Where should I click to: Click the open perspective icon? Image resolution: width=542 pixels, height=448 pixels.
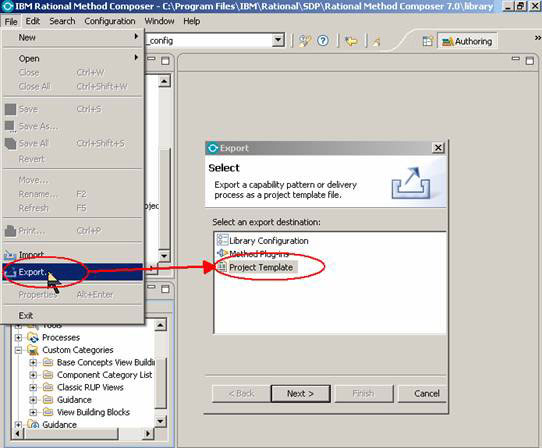click(x=428, y=41)
